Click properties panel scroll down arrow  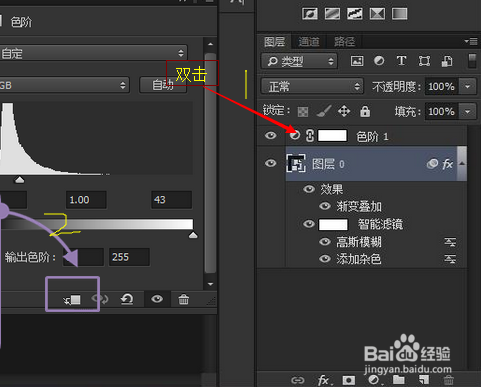pos(210,284)
